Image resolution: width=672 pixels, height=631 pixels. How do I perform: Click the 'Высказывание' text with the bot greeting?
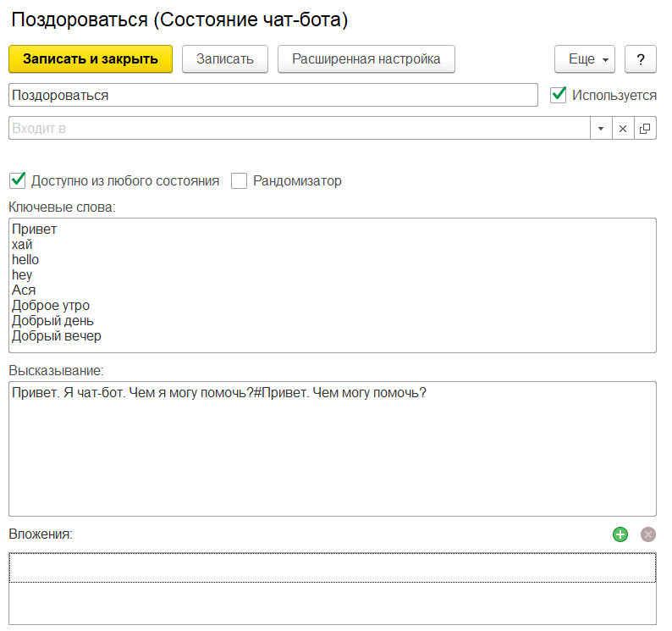click(219, 394)
